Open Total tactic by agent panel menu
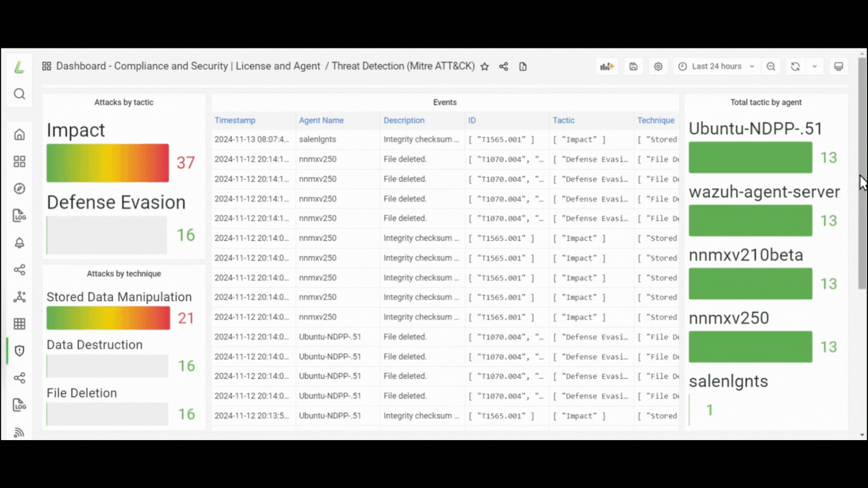868x488 pixels. point(766,103)
